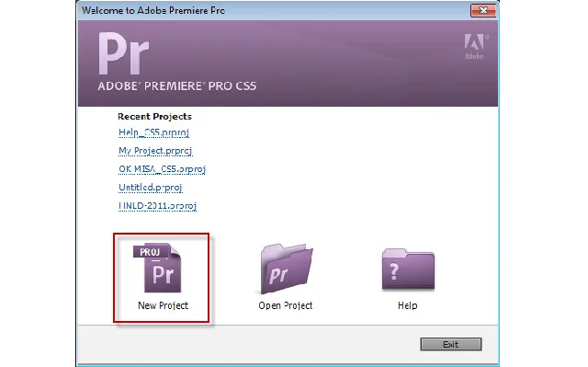Click the Help text label

tap(408, 305)
